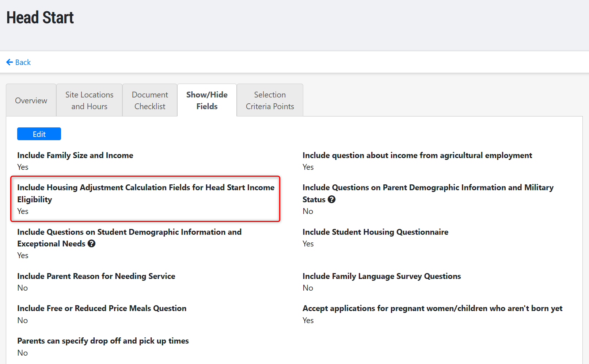
Task: Select the No value under Free or Reduced Price Meals
Action: [23, 320]
